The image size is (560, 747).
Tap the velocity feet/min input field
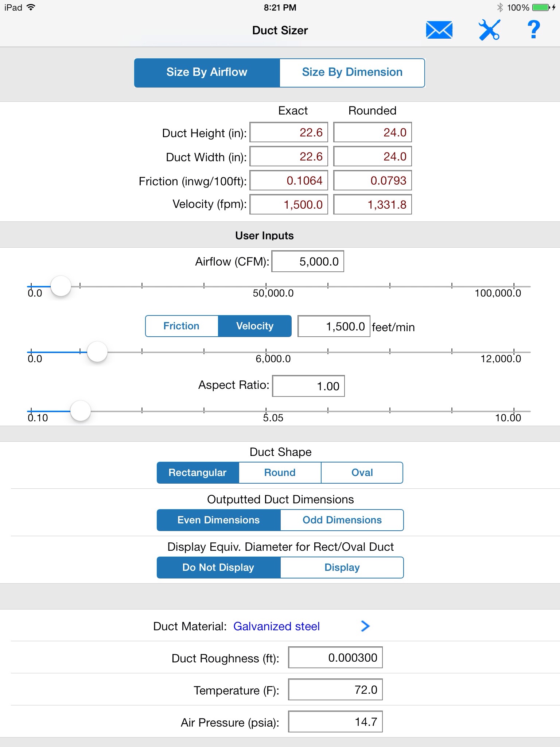[x=334, y=326]
